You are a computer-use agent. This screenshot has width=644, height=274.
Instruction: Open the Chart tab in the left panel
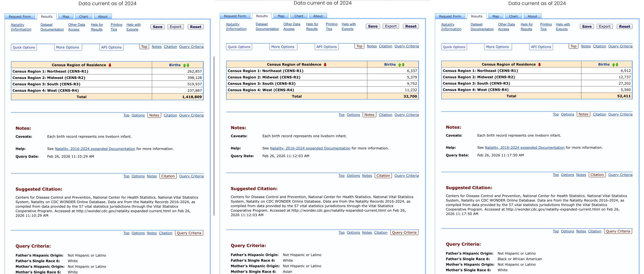click(83, 17)
